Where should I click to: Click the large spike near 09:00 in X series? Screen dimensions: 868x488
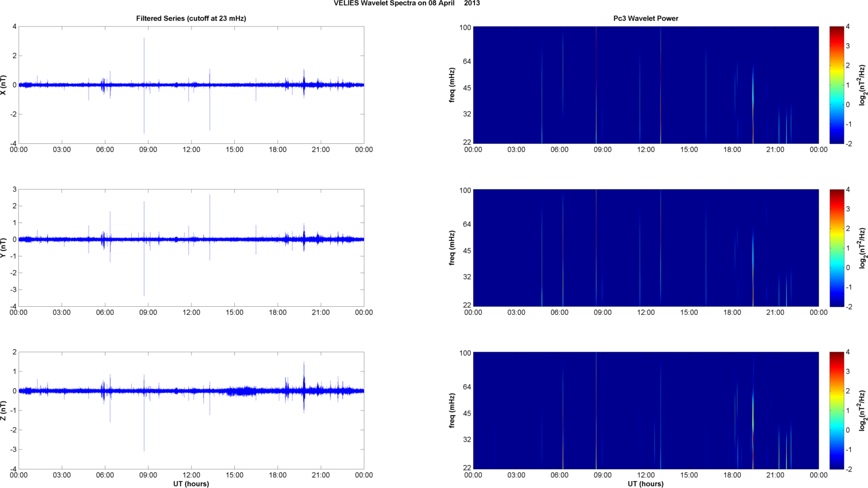(x=144, y=86)
